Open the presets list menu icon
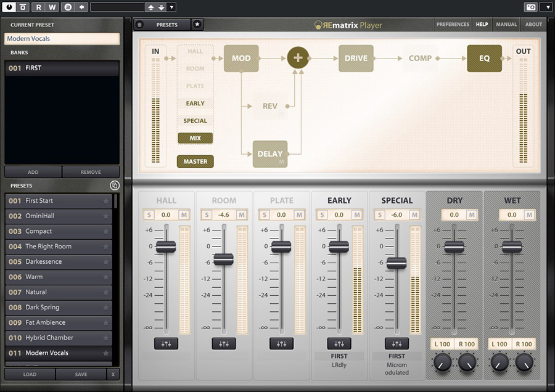Image resolution: width=555 pixels, height=392 pixels. 140,25
